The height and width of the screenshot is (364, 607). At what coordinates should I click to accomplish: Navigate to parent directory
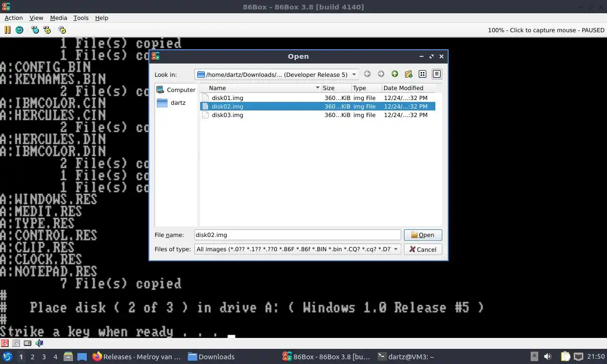click(395, 74)
